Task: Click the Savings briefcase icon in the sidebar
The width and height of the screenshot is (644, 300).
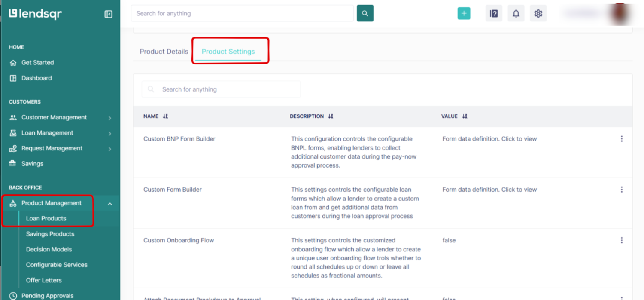Action: 13,163
